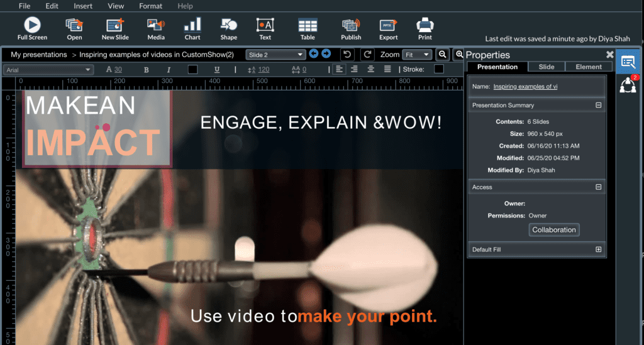Click the font size value 30
This screenshot has height=345, width=644.
[x=118, y=70]
